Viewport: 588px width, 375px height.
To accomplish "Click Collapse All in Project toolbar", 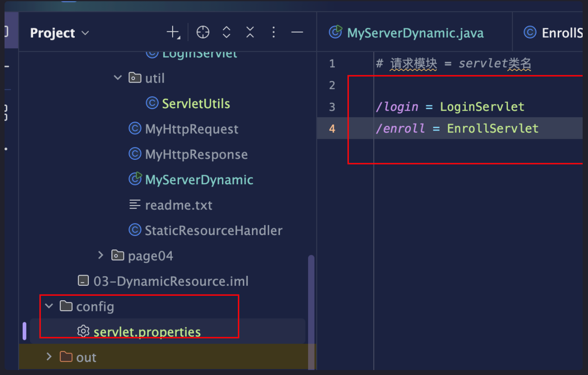I will (250, 32).
